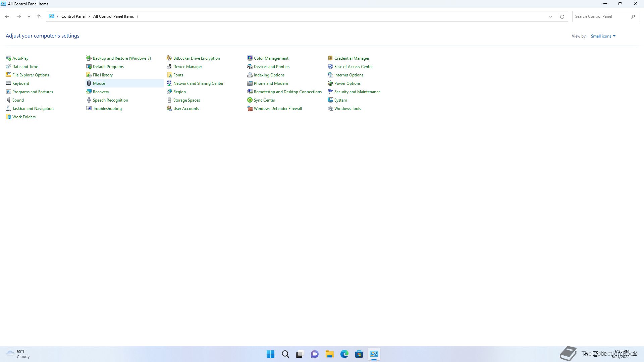Open Microsoft Store from the taskbar
Screen dimensions: 644x362
(359, 354)
